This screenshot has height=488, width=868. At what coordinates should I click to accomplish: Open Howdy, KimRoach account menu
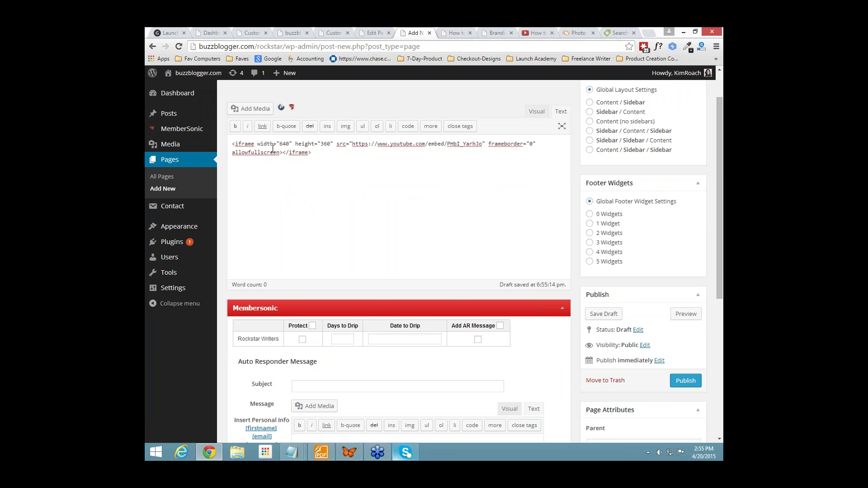(x=681, y=73)
